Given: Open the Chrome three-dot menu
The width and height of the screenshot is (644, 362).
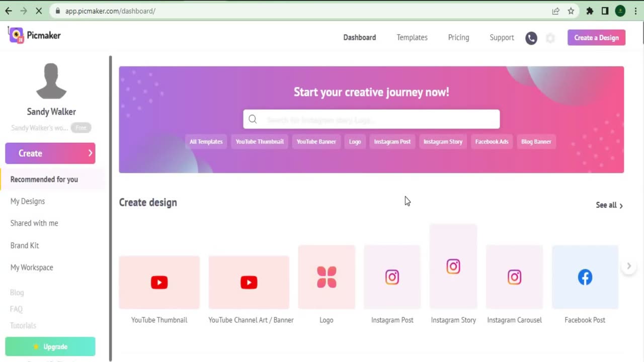Looking at the screenshot, I should (x=635, y=11).
